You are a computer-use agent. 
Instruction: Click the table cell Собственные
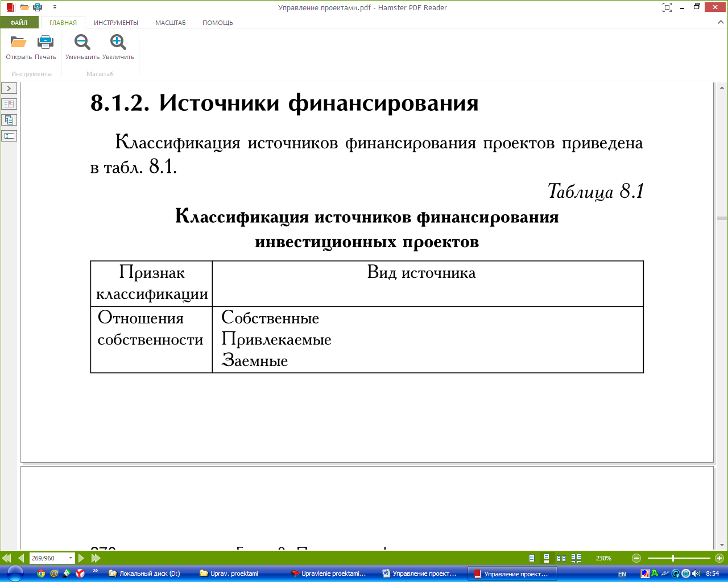click(x=270, y=318)
